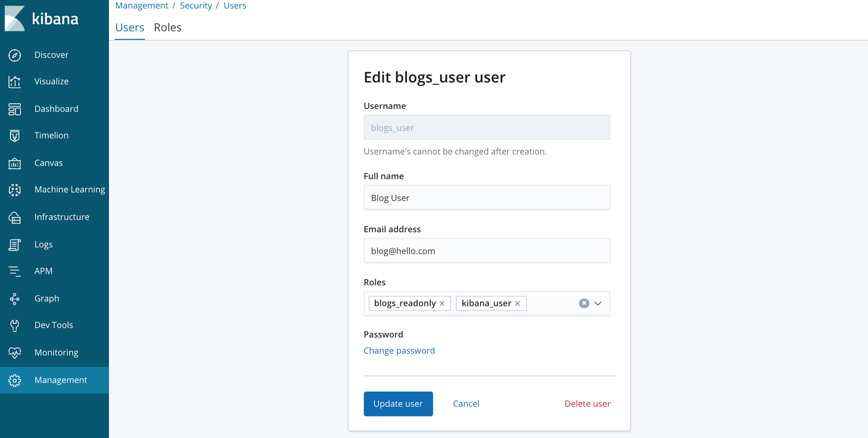This screenshot has width=868, height=438.
Task: Open Dev Tools via wrench icon
Action: 15,326
